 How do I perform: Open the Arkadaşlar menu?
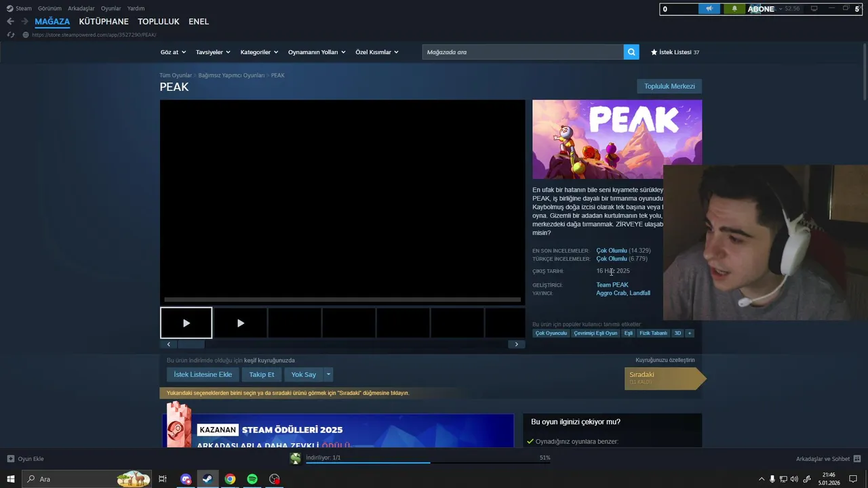click(81, 8)
